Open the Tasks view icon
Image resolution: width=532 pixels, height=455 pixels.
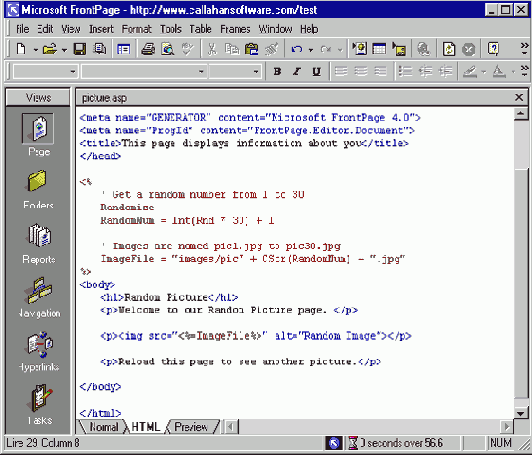(41, 397)
